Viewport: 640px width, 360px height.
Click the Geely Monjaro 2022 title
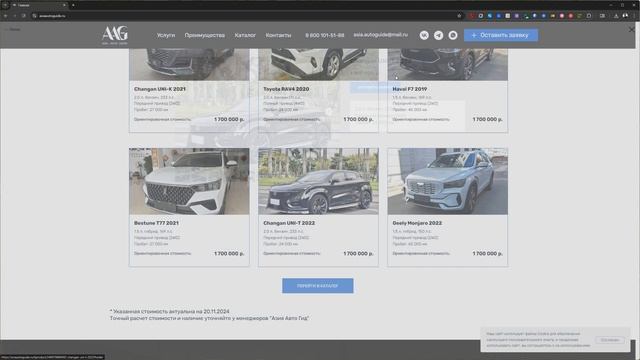point(417,223)
